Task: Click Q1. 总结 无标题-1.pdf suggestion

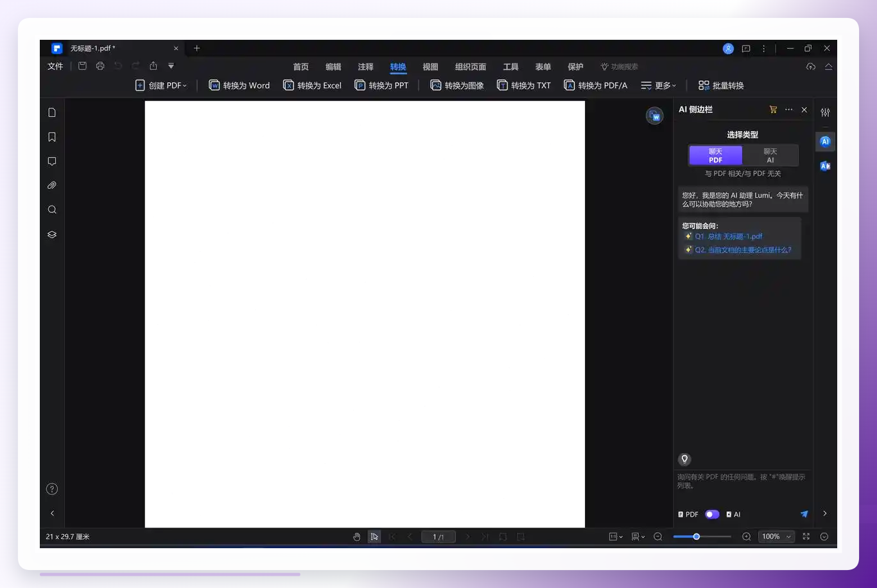Action: tap(728, 236)
